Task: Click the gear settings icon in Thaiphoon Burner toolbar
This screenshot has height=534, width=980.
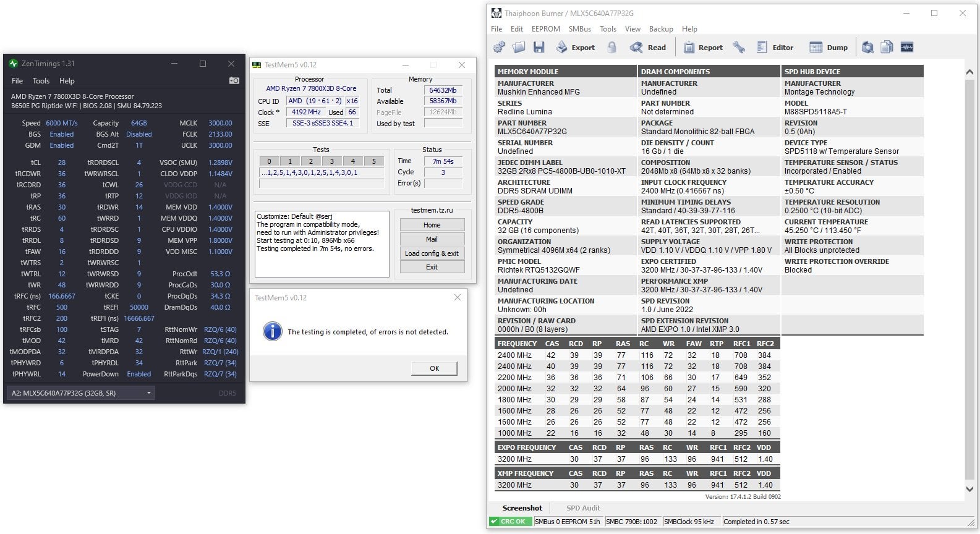Action: (x=499, y=48)
